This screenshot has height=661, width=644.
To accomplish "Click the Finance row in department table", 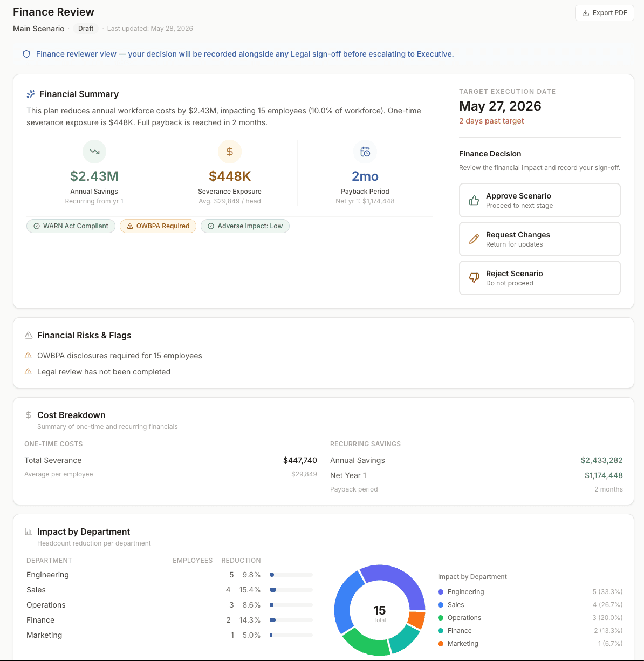I will 169,620.
